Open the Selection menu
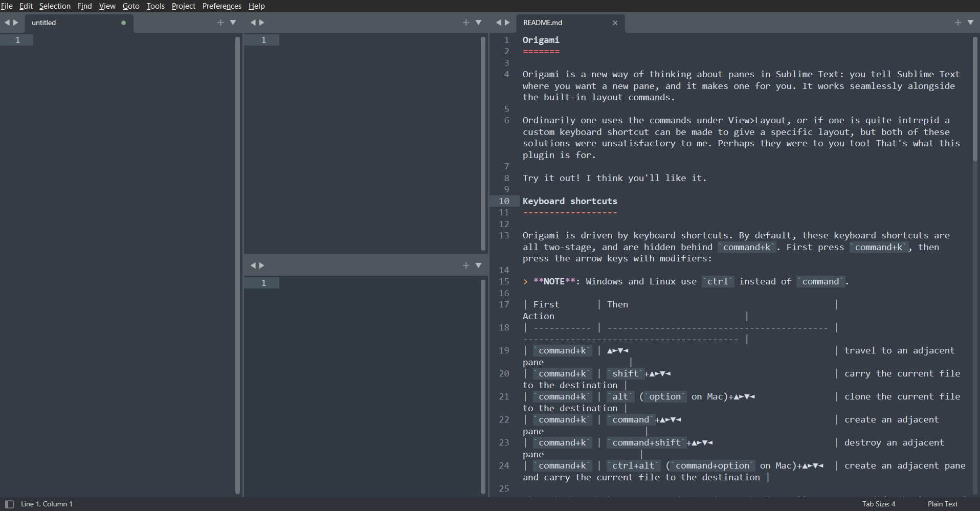 (x=55, y=6)
